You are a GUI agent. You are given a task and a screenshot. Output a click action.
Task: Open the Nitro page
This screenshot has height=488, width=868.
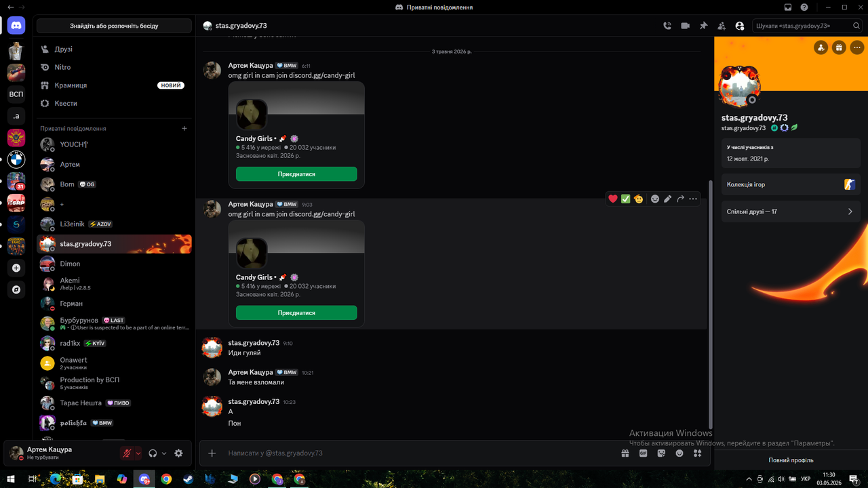(x=114, y=67)
